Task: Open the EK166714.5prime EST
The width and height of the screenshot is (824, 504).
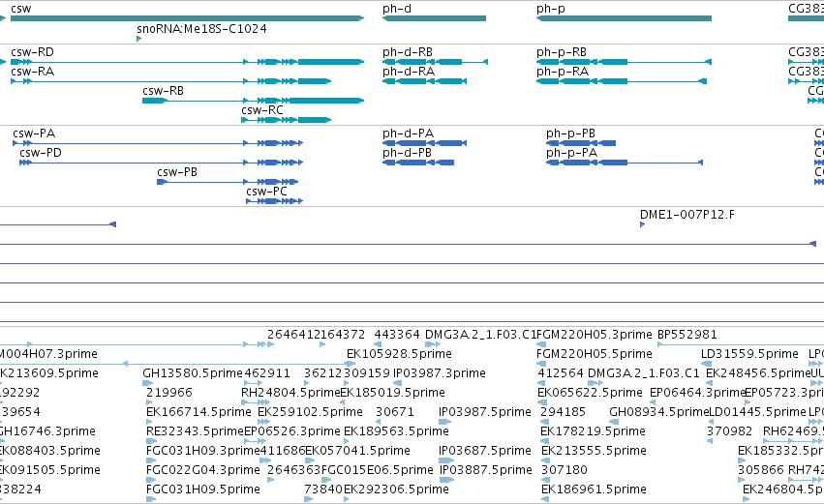Action: [198, 412]
